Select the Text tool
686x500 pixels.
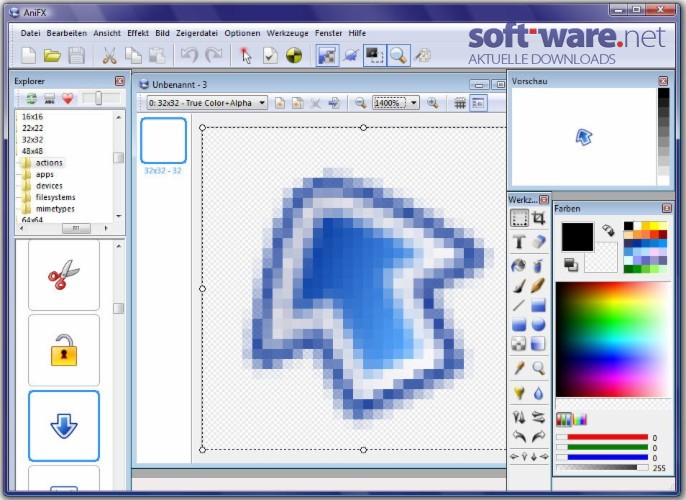point(519,241)
